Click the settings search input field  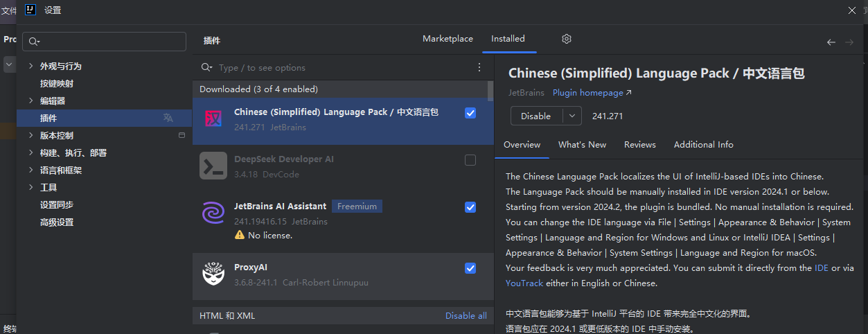[104, 42]
